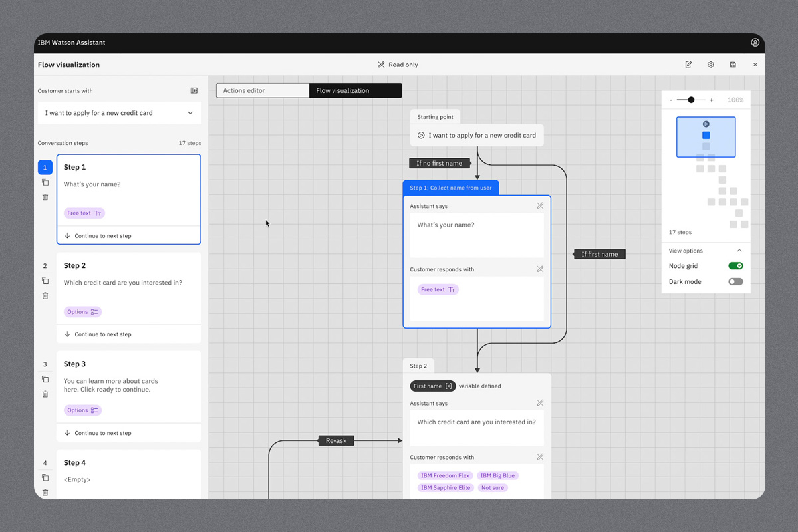This screenshot has width=798, height=532.
Task: Click edit-off icon beside Step 2 Customer responds with
Action: point(540,457)
